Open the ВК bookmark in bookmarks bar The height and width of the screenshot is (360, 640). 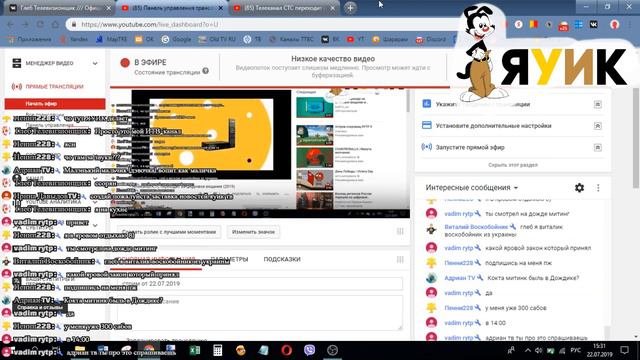pos(330,39)
